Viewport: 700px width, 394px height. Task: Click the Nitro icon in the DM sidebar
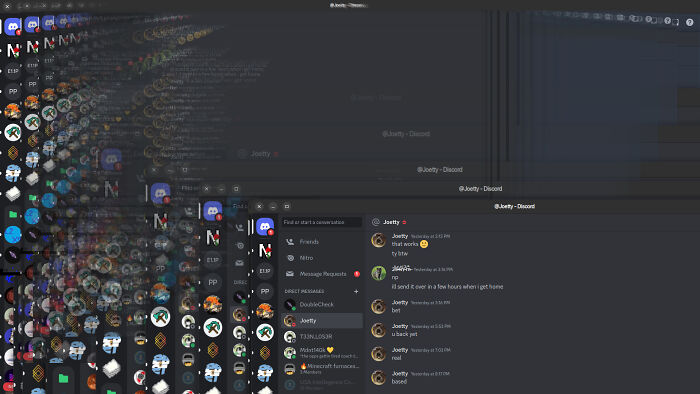coord(290,257)
